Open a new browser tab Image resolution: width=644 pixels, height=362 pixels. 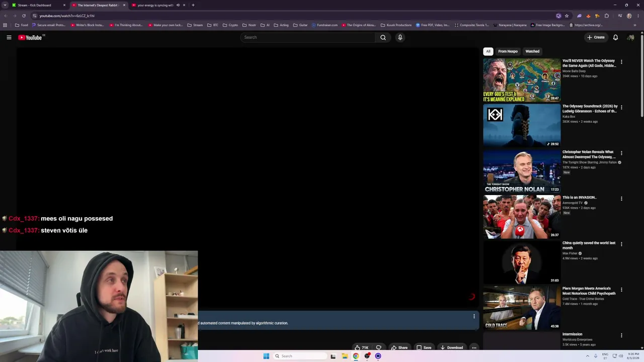(193, 5)
